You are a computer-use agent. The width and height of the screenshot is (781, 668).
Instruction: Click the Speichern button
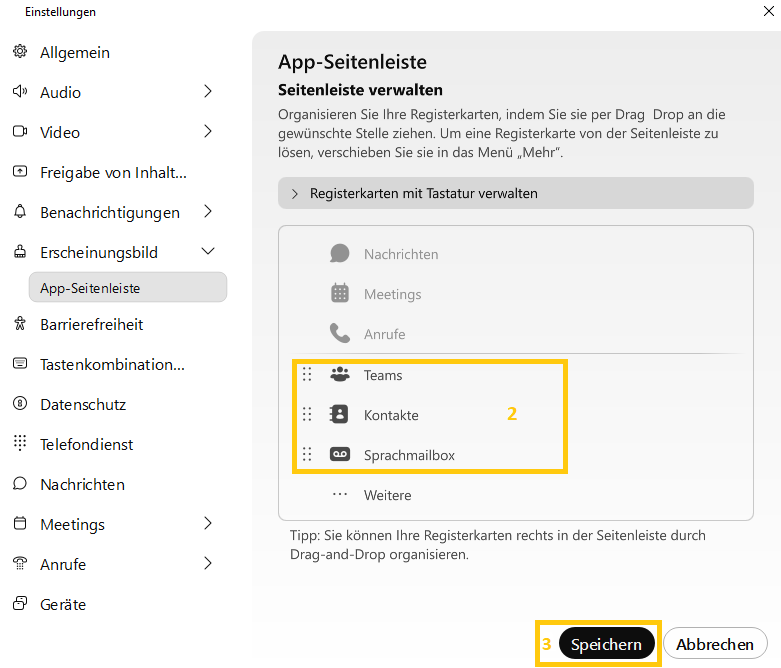(606, 645)
